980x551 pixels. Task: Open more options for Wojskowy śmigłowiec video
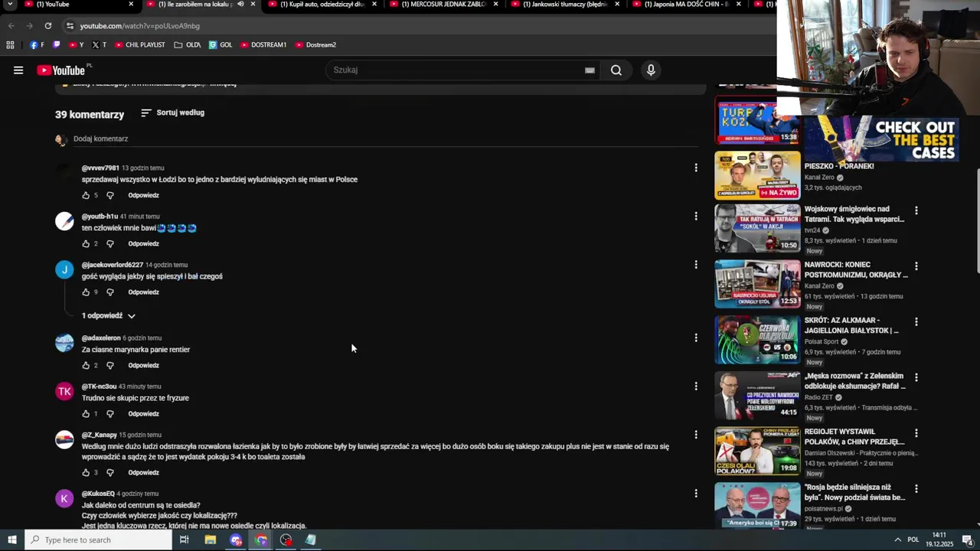(916, 210)
